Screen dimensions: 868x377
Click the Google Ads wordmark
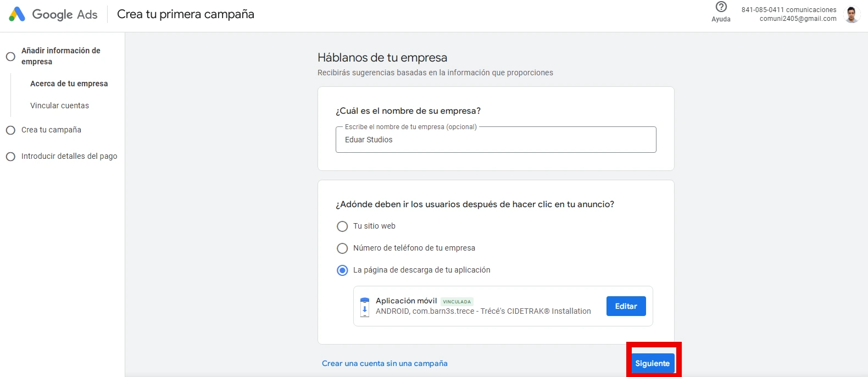[65, 15]
